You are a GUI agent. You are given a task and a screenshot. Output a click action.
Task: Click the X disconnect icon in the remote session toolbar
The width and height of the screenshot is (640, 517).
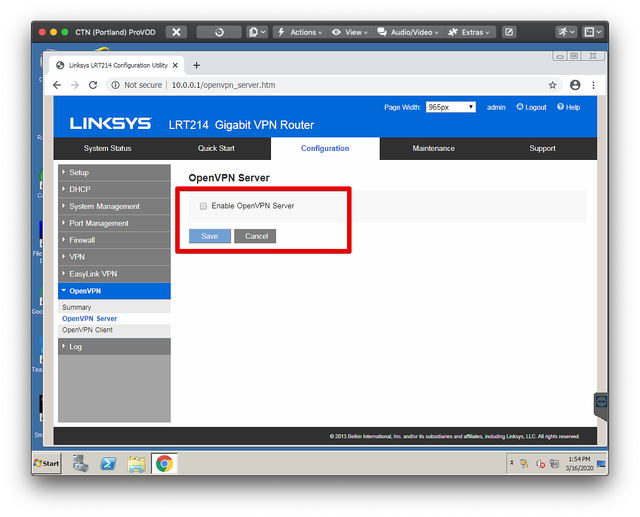pos(176,32)
